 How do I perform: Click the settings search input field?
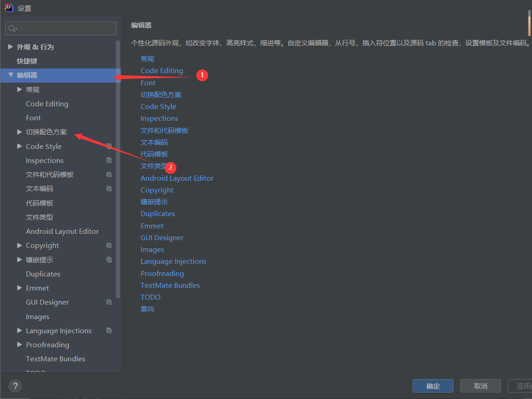point(61,29)
